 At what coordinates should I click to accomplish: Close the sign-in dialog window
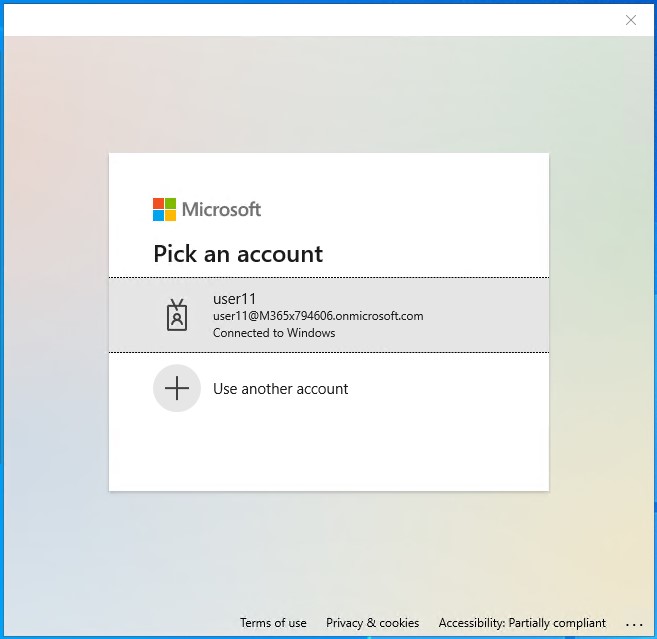pos(631,20)
